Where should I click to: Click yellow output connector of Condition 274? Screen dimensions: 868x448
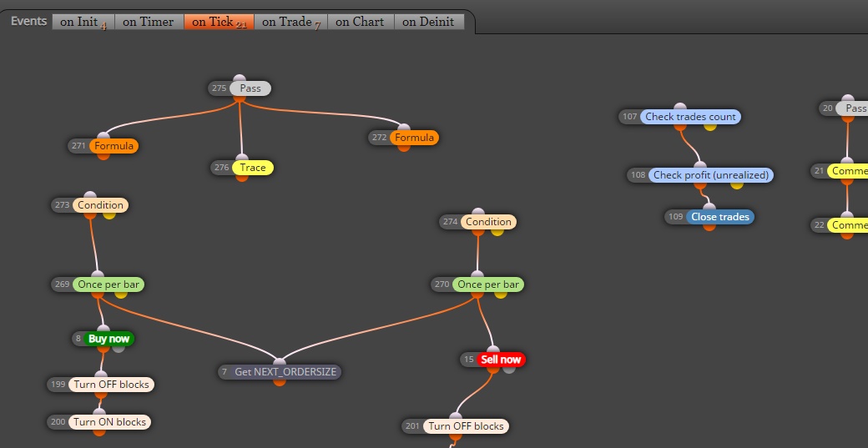(497, 232)
